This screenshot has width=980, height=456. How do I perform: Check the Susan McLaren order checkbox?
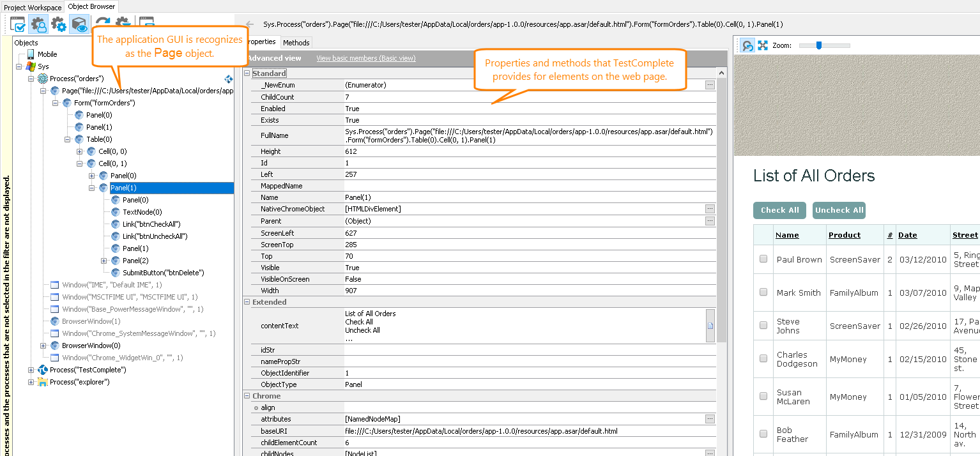click(x=763, y=396)
